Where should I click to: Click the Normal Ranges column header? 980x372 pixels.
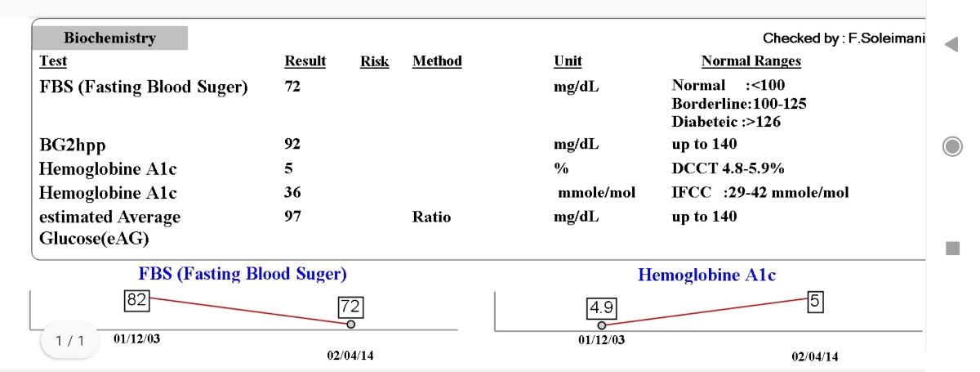[751, 61]
